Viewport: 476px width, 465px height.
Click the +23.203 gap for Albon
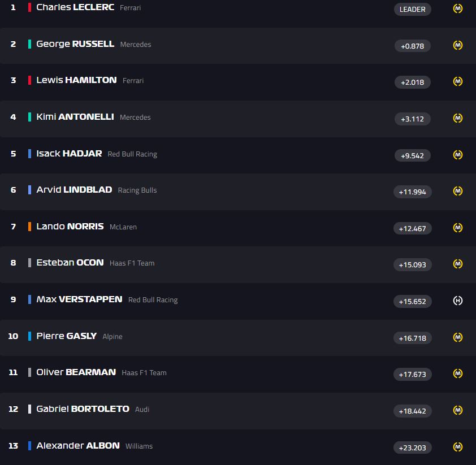(412, 447)
